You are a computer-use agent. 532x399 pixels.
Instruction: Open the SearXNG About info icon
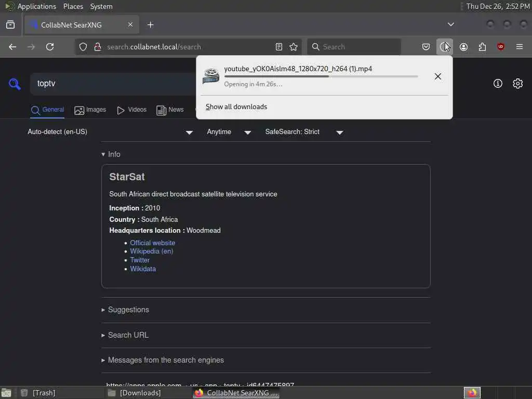498,84
